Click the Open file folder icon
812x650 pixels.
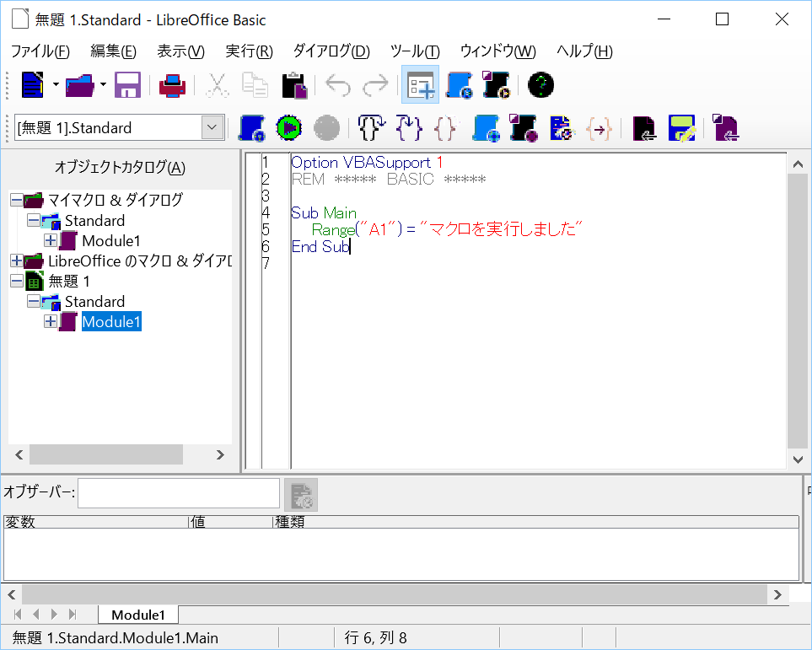click(x=80, y=85)
